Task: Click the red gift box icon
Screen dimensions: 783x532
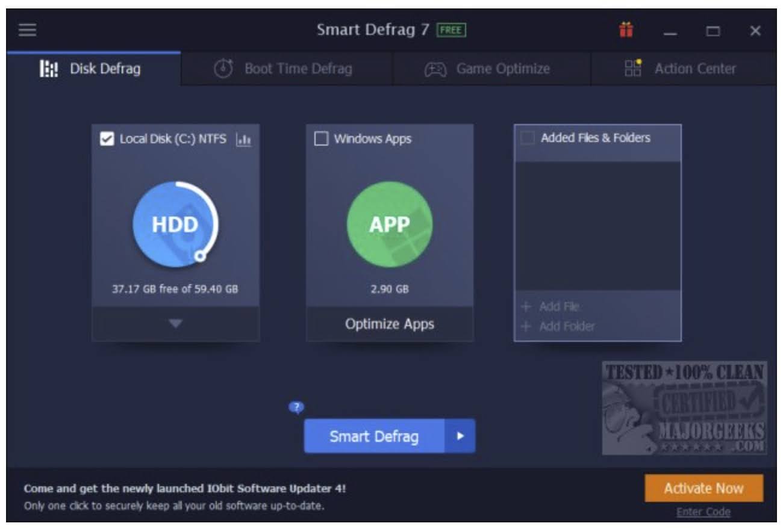Action: pos(626,29)
